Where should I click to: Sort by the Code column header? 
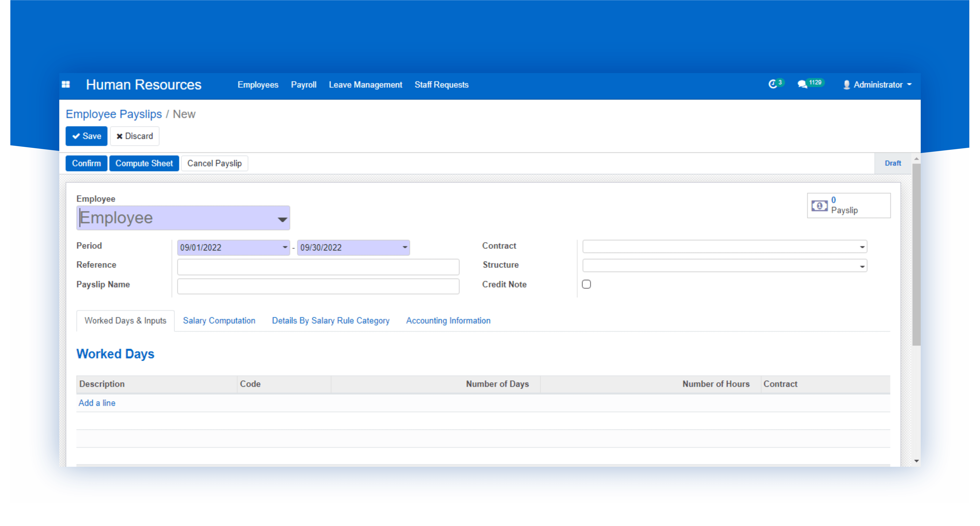pos(284,384)
